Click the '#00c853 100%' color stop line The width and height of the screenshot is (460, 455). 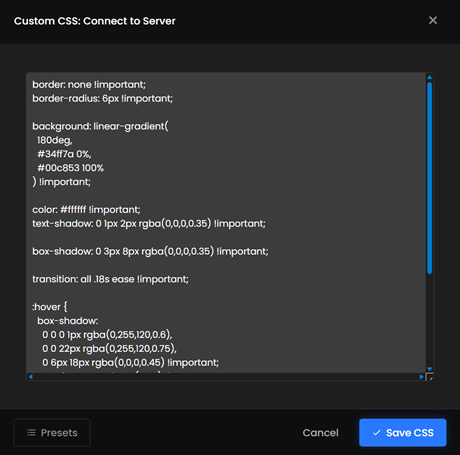70,168
